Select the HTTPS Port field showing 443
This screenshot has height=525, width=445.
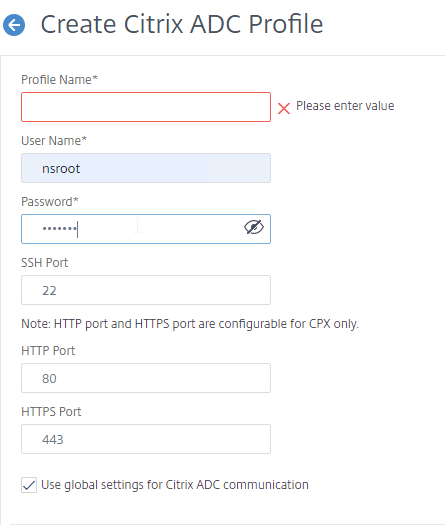(146, 439)
